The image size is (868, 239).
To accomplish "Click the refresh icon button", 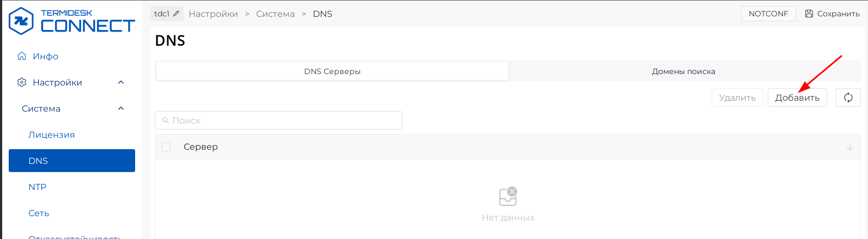I will tap(848, 97).
